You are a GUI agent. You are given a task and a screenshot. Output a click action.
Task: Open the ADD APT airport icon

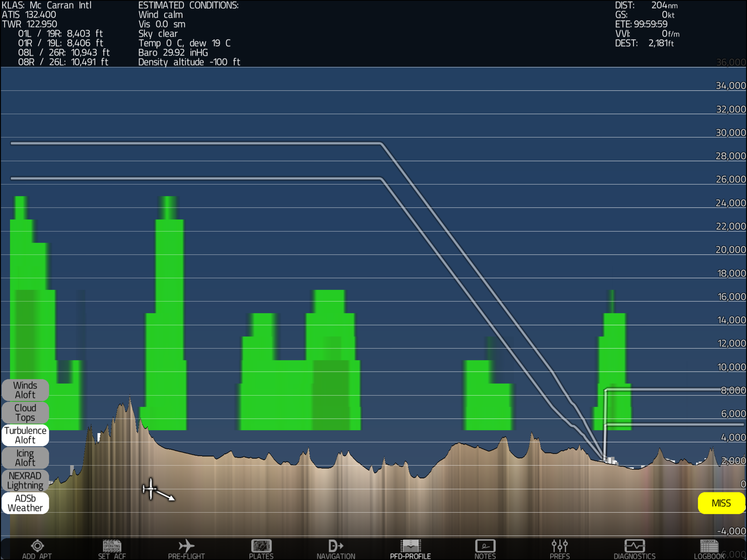coord(37,546)
